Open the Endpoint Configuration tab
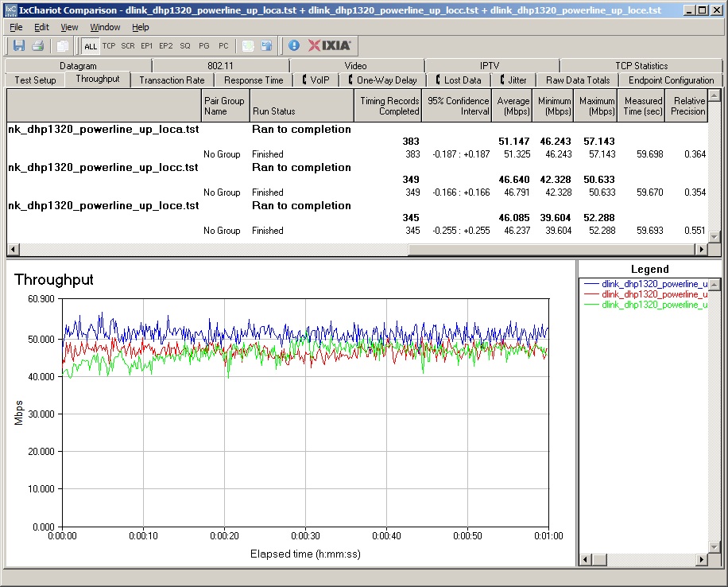 coord(671,80)
